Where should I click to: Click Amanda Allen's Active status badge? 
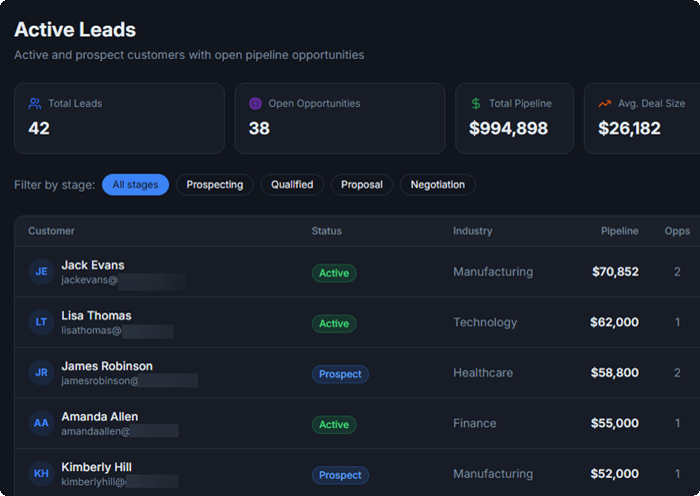click(334, 425)
